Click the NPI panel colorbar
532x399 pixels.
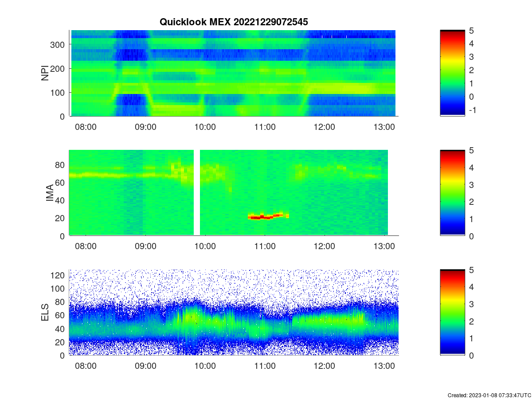[453, 73]
